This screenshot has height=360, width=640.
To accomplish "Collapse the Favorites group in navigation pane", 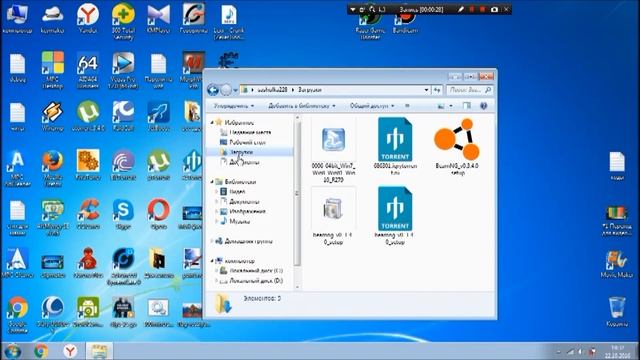I will (x=212, y=122).
